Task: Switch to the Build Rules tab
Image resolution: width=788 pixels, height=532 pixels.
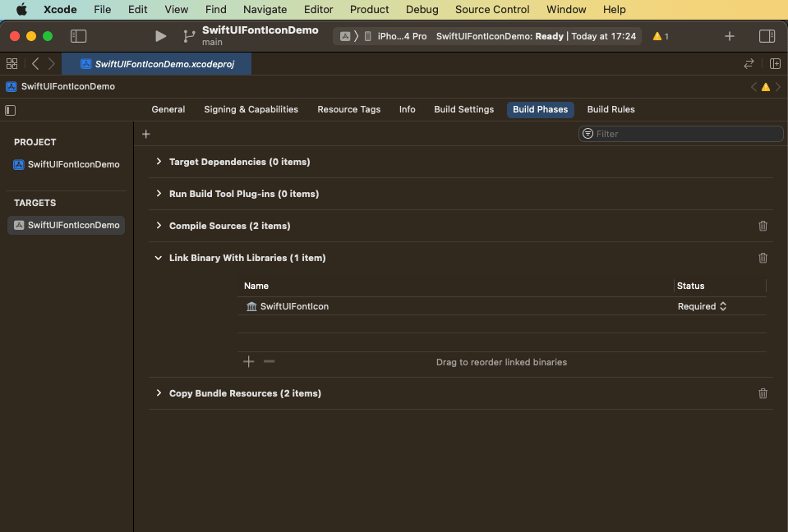Action: (x=611, y=109)
